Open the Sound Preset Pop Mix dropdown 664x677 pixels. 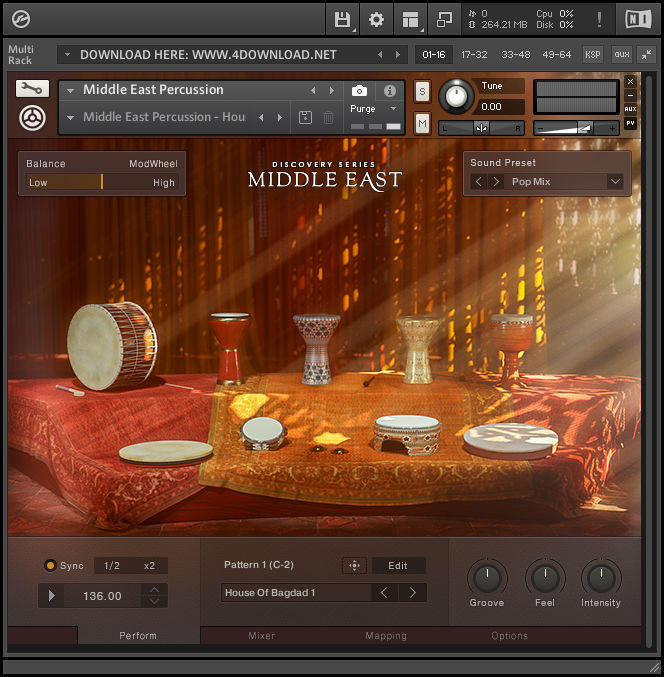615,182
